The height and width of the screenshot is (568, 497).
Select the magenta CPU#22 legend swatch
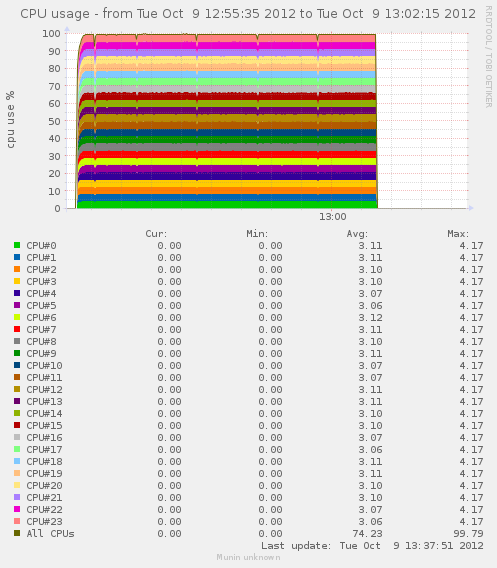point(17,509)
